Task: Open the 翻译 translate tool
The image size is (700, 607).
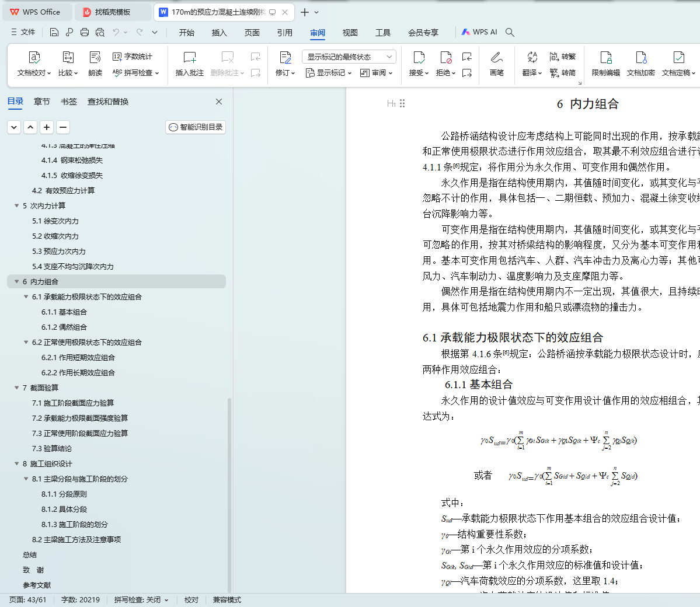Action: click(532, 64)
